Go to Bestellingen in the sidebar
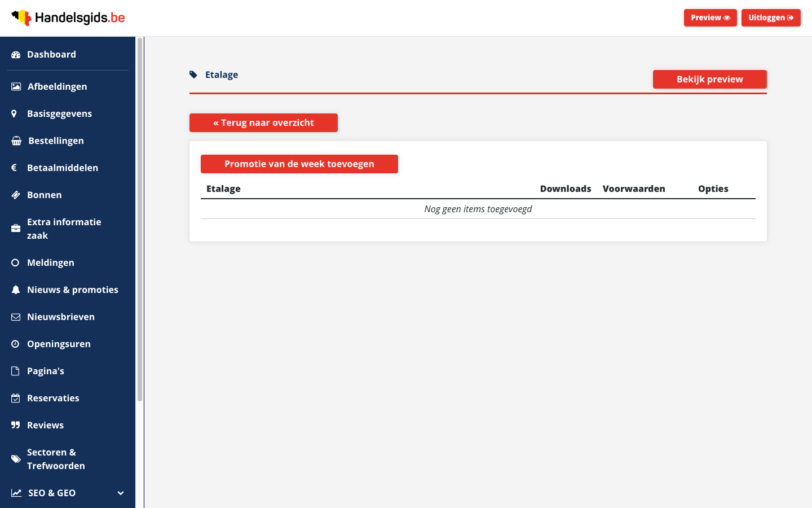Screen dimensions: 812x508 (x=68, y=141)
